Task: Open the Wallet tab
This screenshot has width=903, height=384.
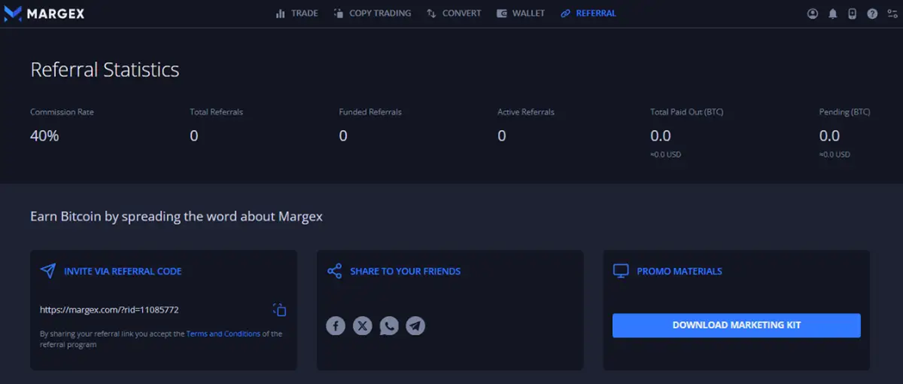Action: (521, 13)
